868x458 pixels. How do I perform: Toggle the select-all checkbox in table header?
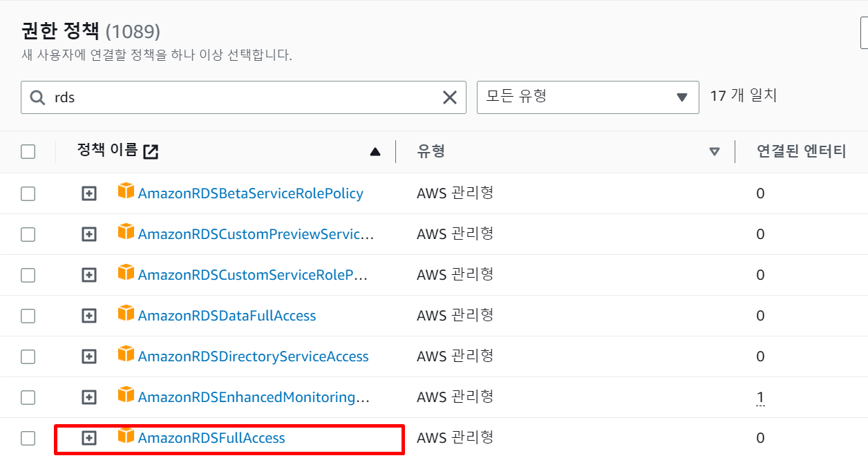pos(28,152)
